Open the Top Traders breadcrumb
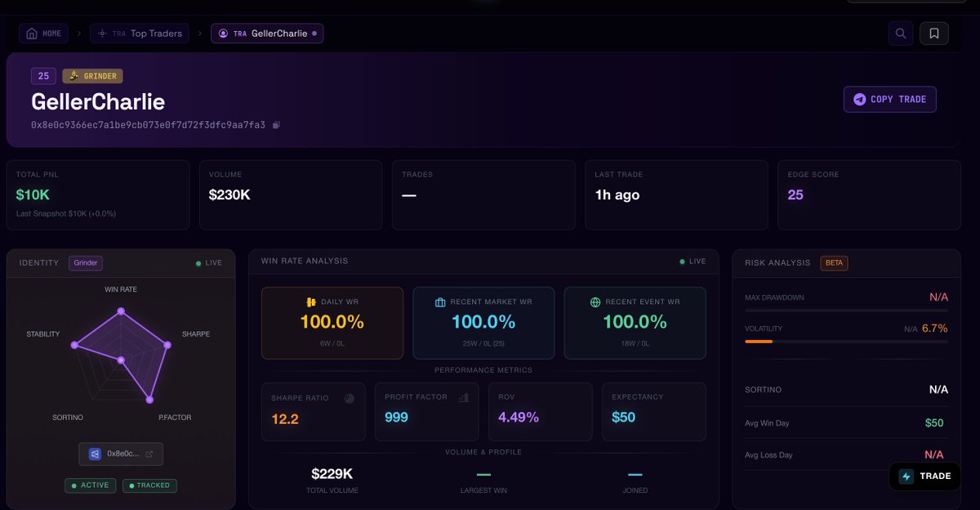 coord(140,34)
